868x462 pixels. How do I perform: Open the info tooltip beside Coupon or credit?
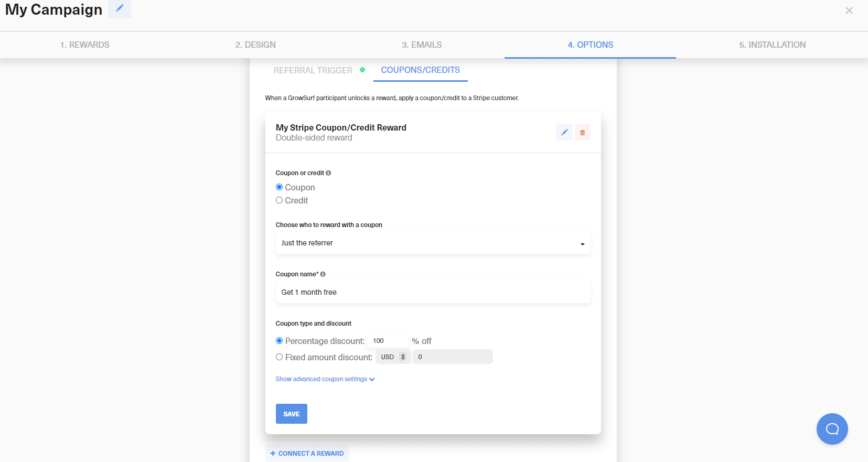point(328,173)
